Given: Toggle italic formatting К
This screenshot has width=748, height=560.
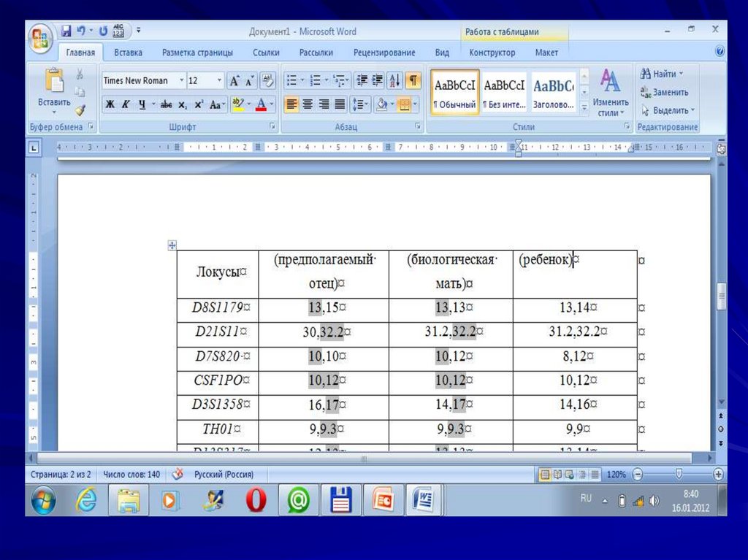Looking at the screenshot, I should (x=126, y=104).
